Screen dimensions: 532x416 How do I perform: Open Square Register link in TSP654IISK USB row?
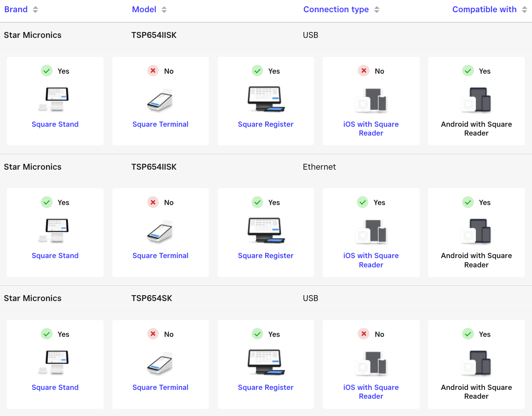(x=266, y=124)
